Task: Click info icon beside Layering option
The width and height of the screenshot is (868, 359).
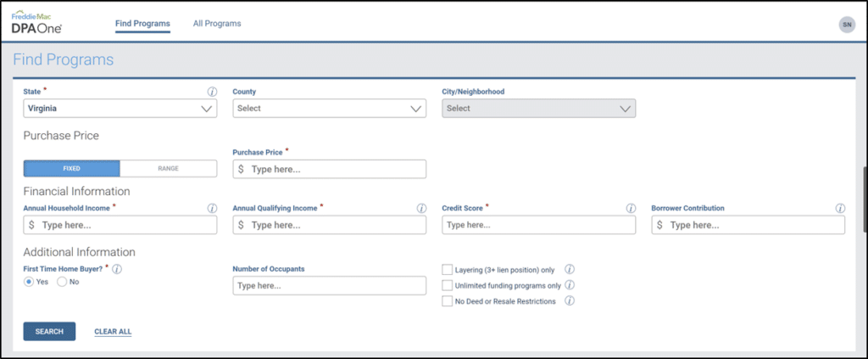Action: click(570, 269)
